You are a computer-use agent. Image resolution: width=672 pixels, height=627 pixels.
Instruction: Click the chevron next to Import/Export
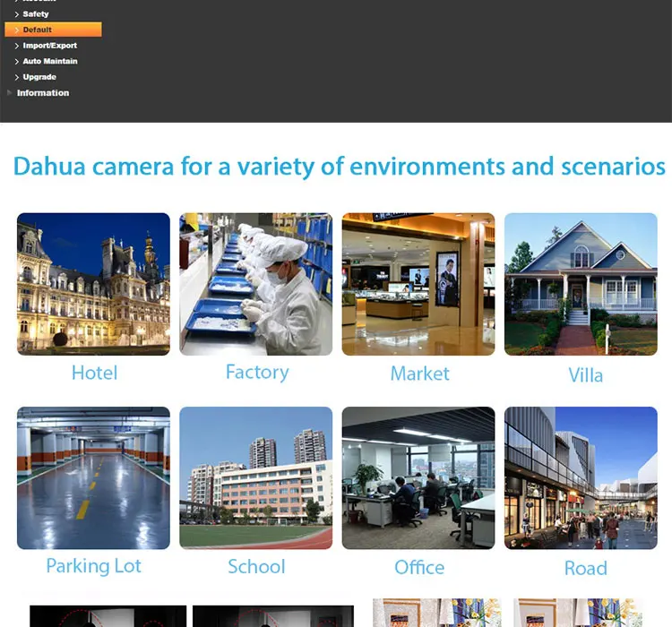click(17, 46)
